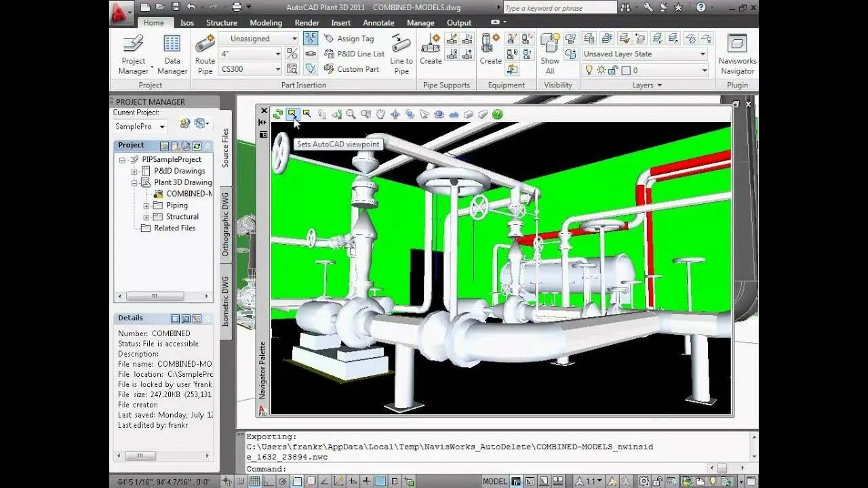Screen dimensions: 868x488
Task: Open the Navisworks Navigator plugin
Action: [x=737, y=54]
